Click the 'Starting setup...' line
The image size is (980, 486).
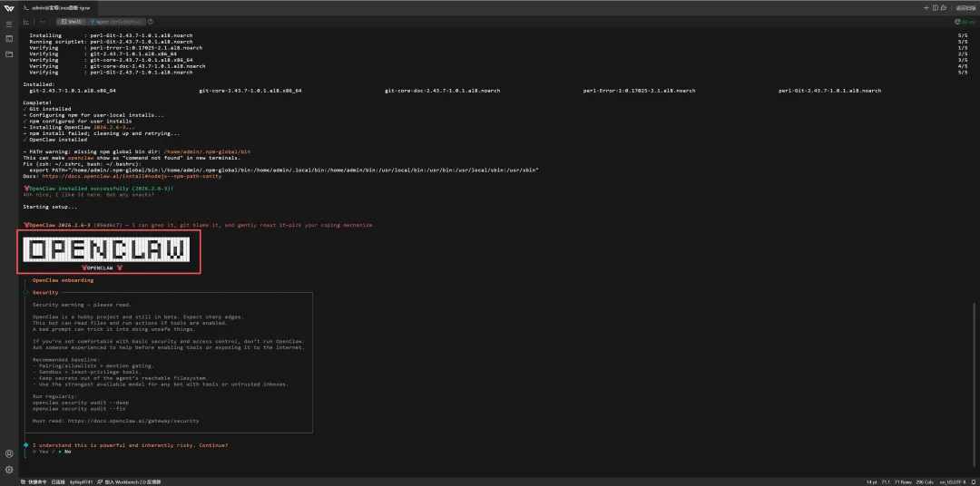click(x=50, y=207)
